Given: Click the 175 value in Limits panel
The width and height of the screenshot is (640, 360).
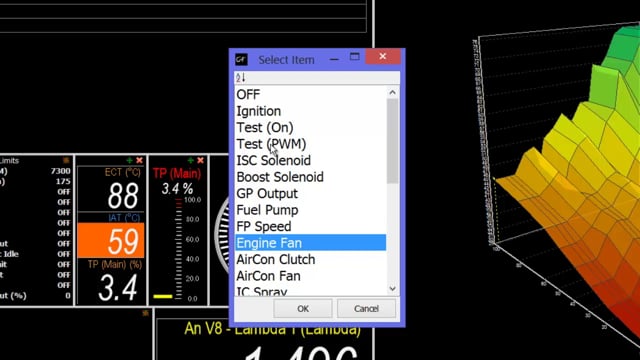Looking at the screenshot, I should point(63,181).
